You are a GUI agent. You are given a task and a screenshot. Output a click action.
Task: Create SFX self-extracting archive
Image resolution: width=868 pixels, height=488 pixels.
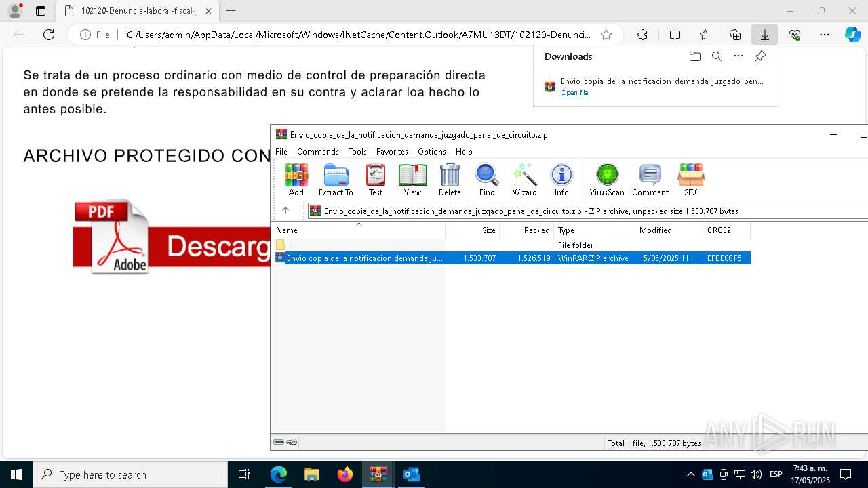click(x=690, y=180)
